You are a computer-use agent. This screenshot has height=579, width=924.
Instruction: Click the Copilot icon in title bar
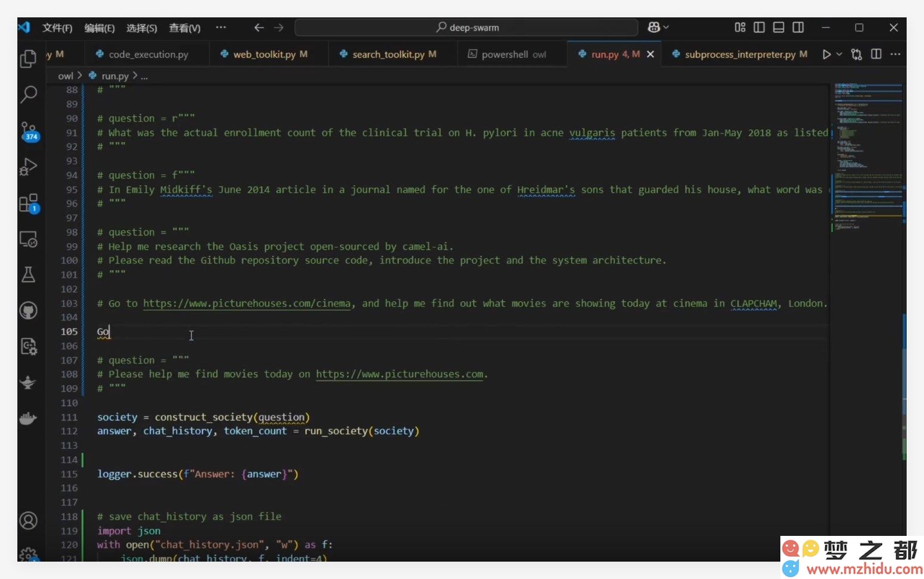pyautogui.click(x=654, y=28)
